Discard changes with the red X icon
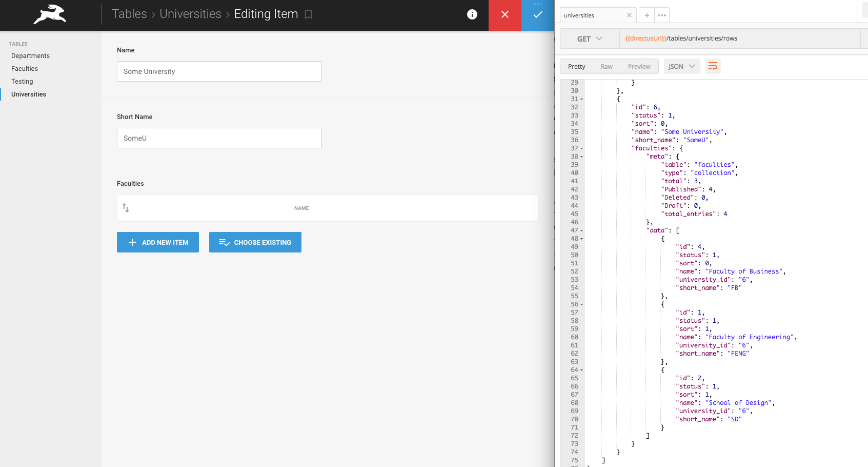The image size is (868, 467). (505, 14)
